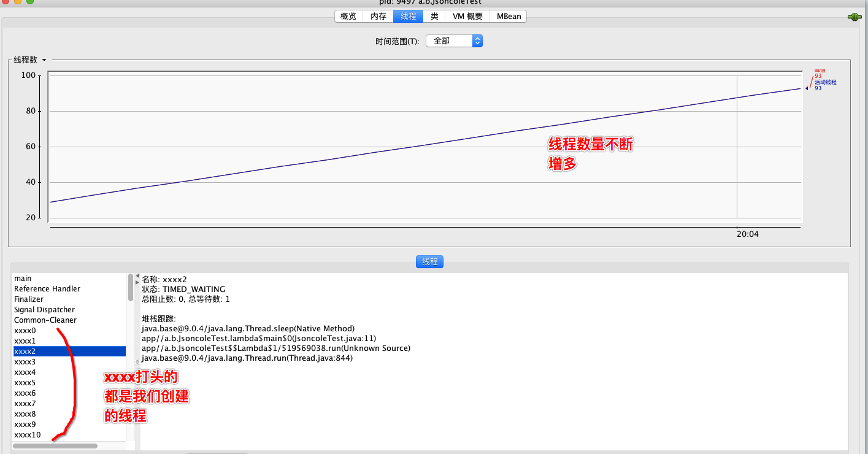Switch to the 内存 tab

coord(378,17)
